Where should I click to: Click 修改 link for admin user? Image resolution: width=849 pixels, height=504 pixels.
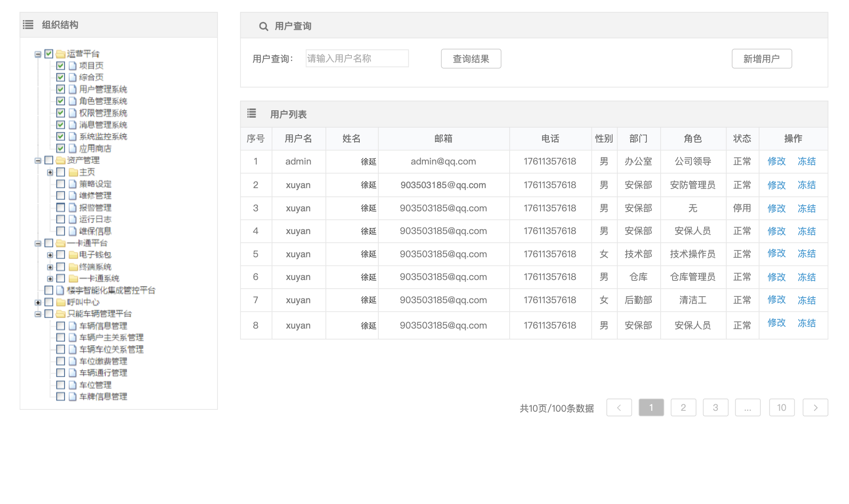pyautogui.click(x=776, y=161)
